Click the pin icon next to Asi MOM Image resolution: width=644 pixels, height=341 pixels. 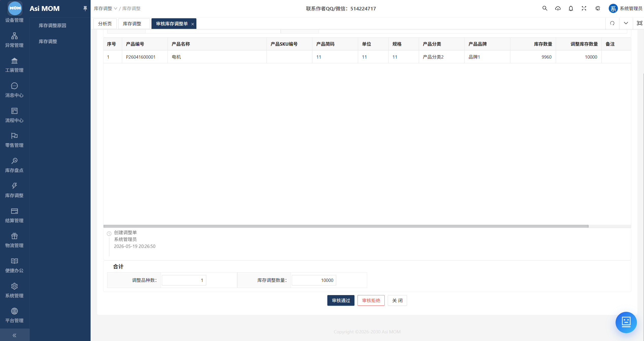[85, 8]
